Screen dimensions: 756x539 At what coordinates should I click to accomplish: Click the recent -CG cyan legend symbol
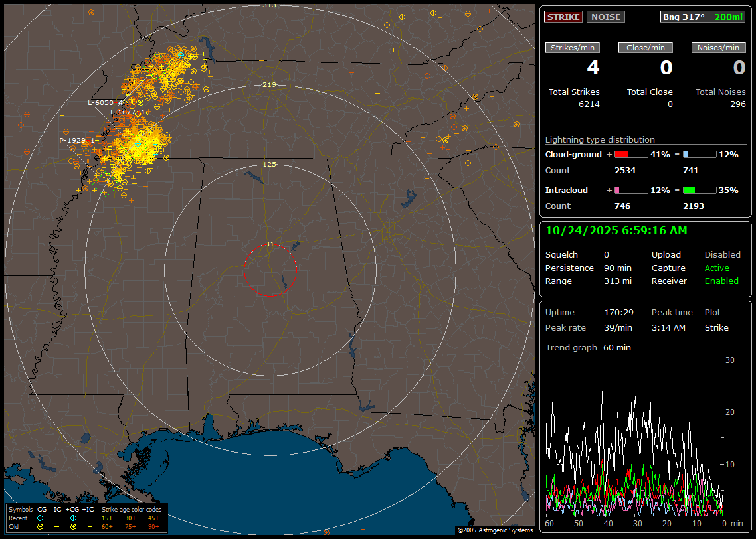pos(40,518)
